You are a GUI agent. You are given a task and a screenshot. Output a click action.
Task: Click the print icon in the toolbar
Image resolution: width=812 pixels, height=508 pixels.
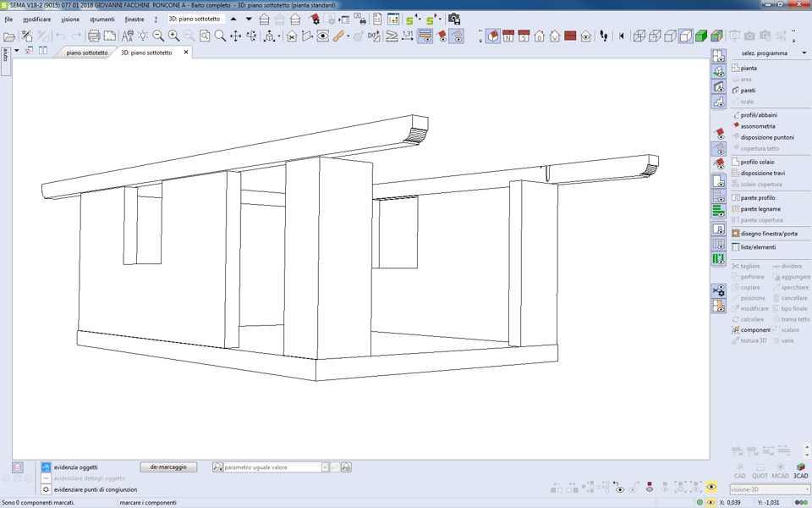[94, 36]
